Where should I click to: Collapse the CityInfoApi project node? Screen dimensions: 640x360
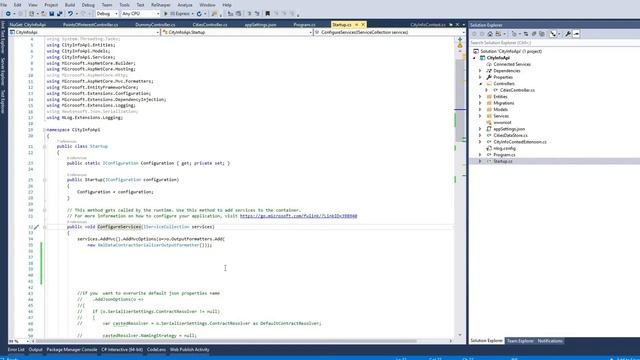pyautogui.click(x=474, y=58)
